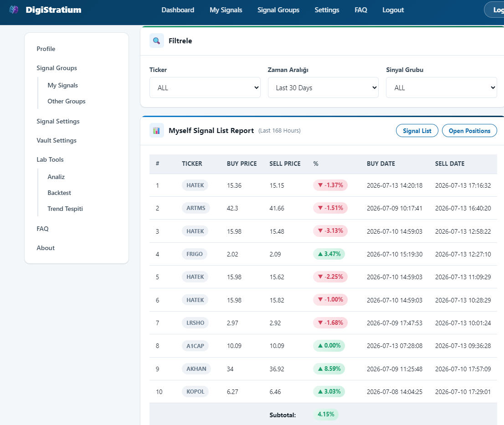Click the HATEK ticker badge in row 1

(195, 185)
